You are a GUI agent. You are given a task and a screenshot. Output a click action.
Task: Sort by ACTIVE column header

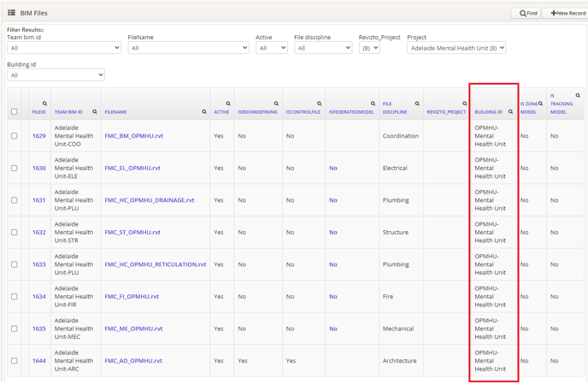(x=221, y=112)
